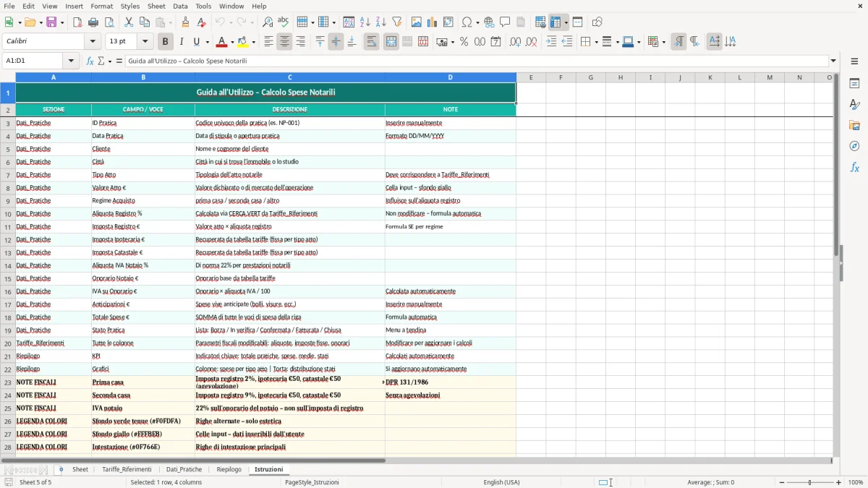Expand Name Box dropdown arrow
The image size is (868, 488).
[71, 61]
